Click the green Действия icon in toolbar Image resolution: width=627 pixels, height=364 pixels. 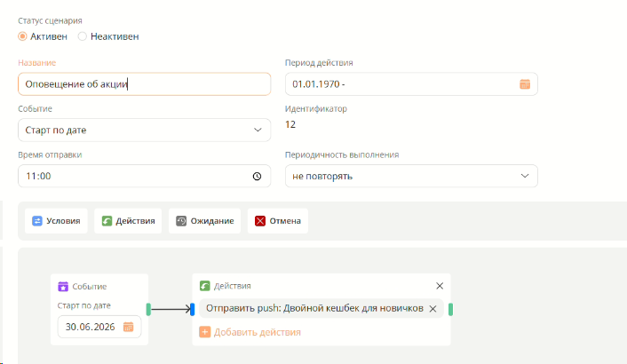pos(107,221)
